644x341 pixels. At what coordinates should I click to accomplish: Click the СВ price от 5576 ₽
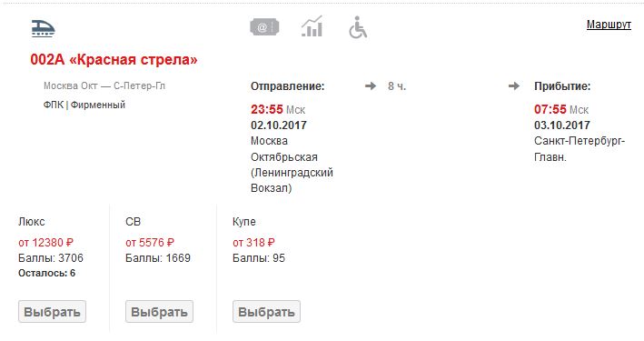[150, 243]
